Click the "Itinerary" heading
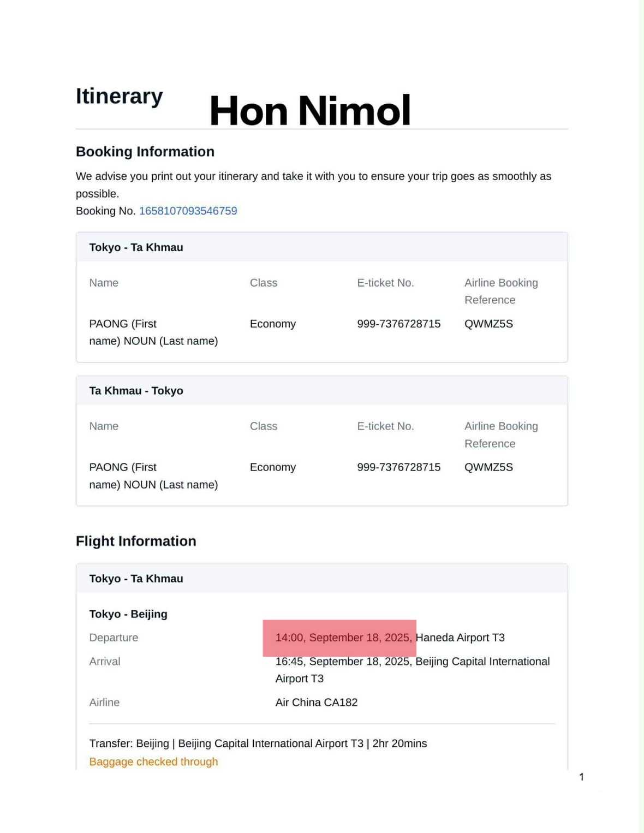This screenshot has width=644, height=833. [119, 96]
